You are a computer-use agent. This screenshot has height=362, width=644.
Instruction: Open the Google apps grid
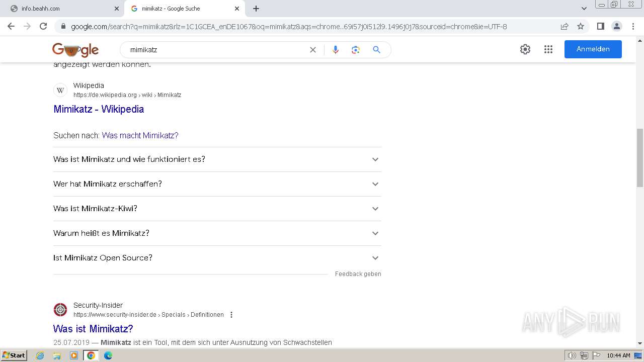point(548,49)
